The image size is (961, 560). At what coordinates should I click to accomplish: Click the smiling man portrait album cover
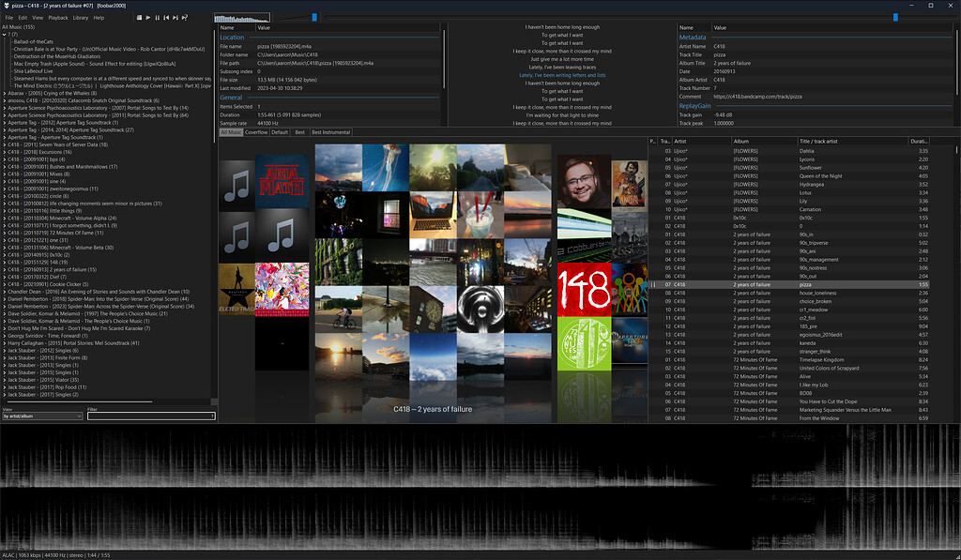(x=584, y=181)
